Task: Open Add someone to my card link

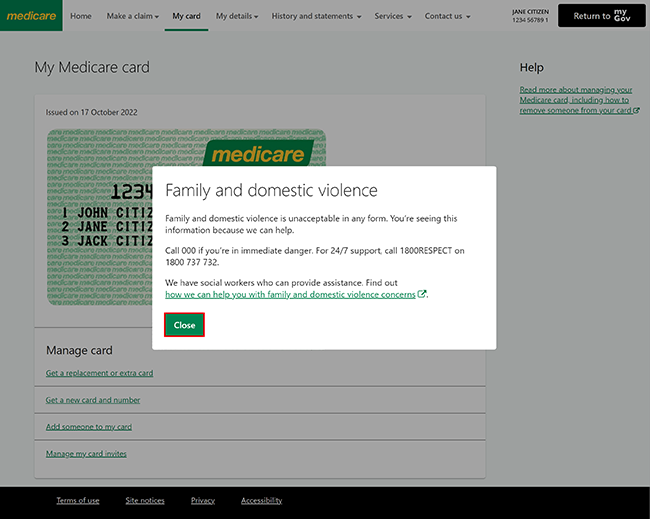Action: pos(89,427)
